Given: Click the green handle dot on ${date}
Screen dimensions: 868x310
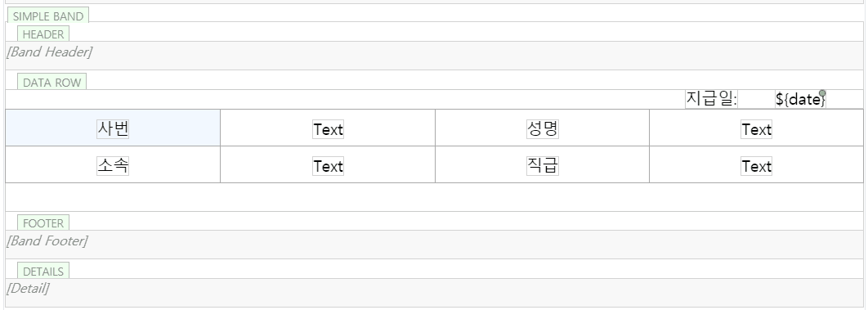Looking at the screenshot, I should point(822,93).
